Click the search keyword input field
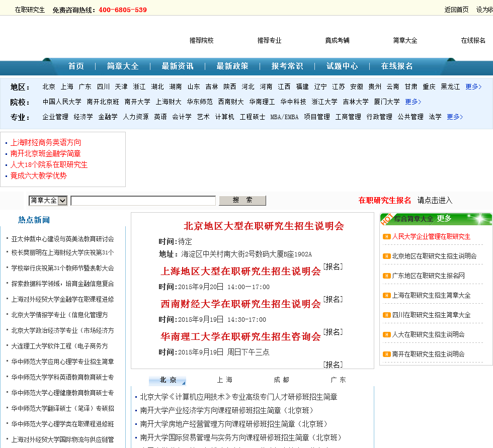 143,201
